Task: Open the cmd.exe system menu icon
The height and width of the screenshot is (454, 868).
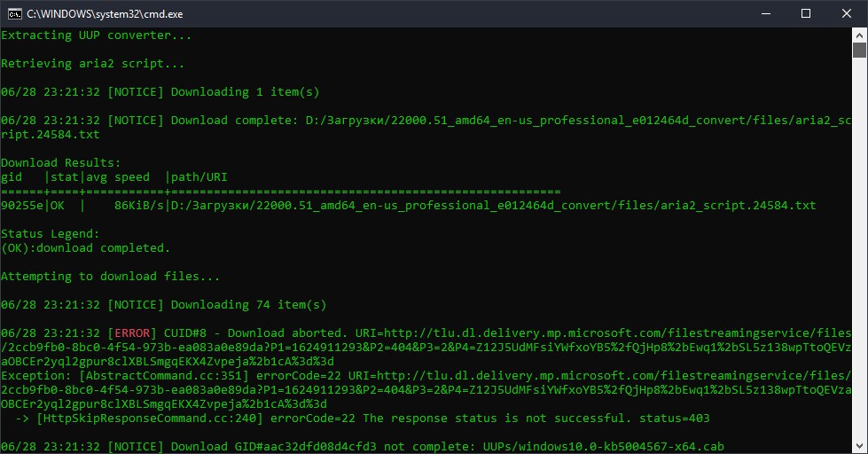Action: click(x=14, y=14)
